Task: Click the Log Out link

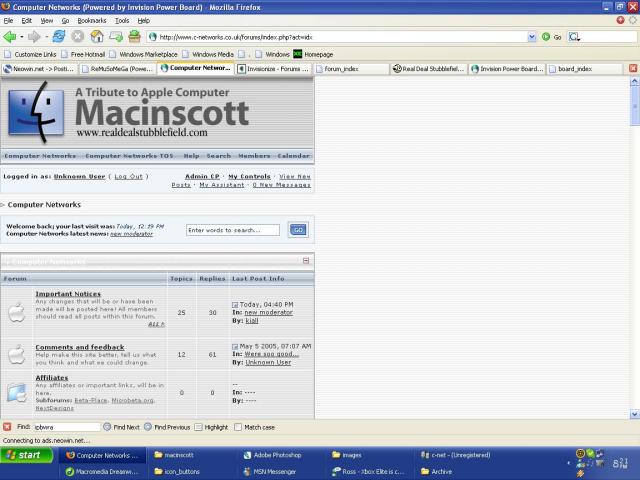Action: 128,176
